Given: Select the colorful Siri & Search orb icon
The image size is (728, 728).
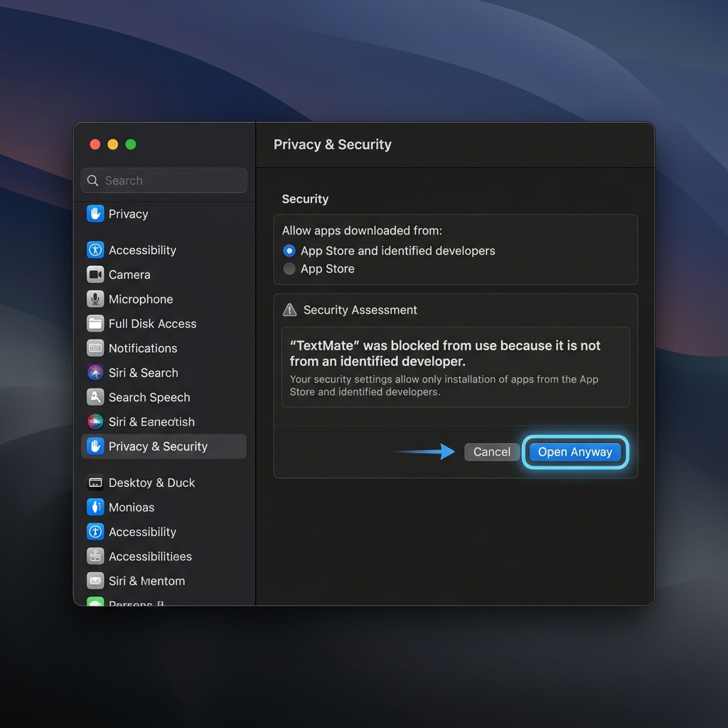Looking at the screenshot, I should (x=95, y=373).
